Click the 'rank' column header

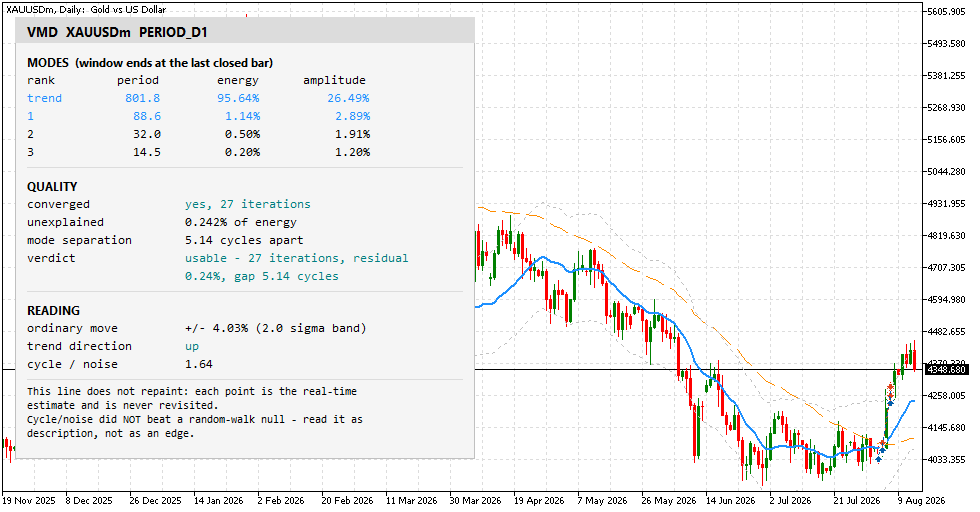click(41, 80)
